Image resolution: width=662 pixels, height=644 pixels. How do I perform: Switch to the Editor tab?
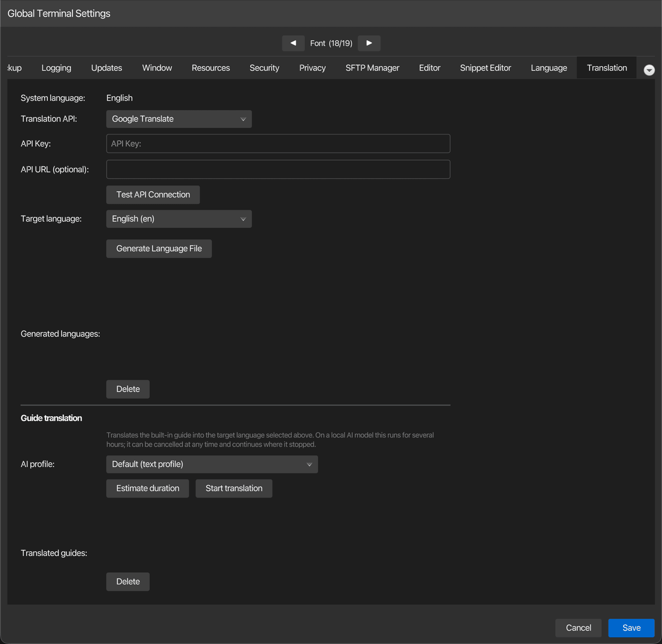point(430,68)
